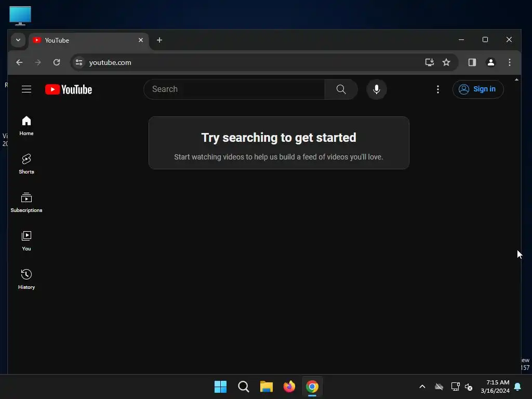The width and height of the screenshot is (532, 399).
Task: Click the muted volume tray icon
Action: coord(469,387)
